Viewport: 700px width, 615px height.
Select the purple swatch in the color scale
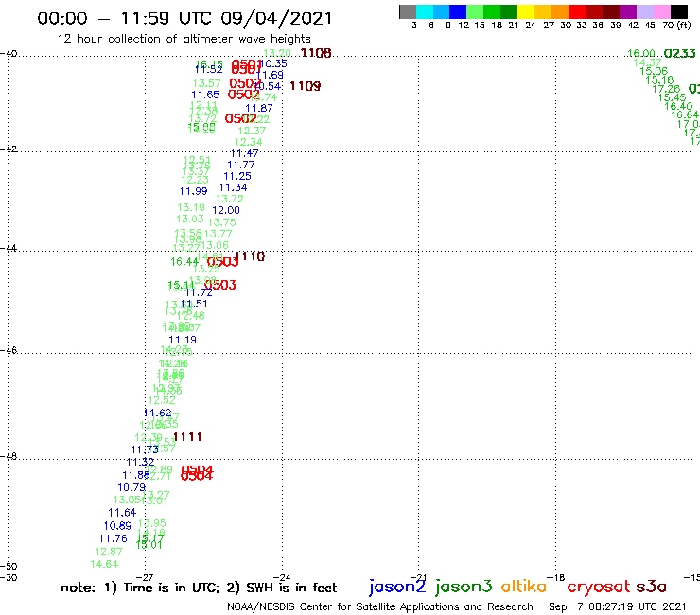pos(628,11)
